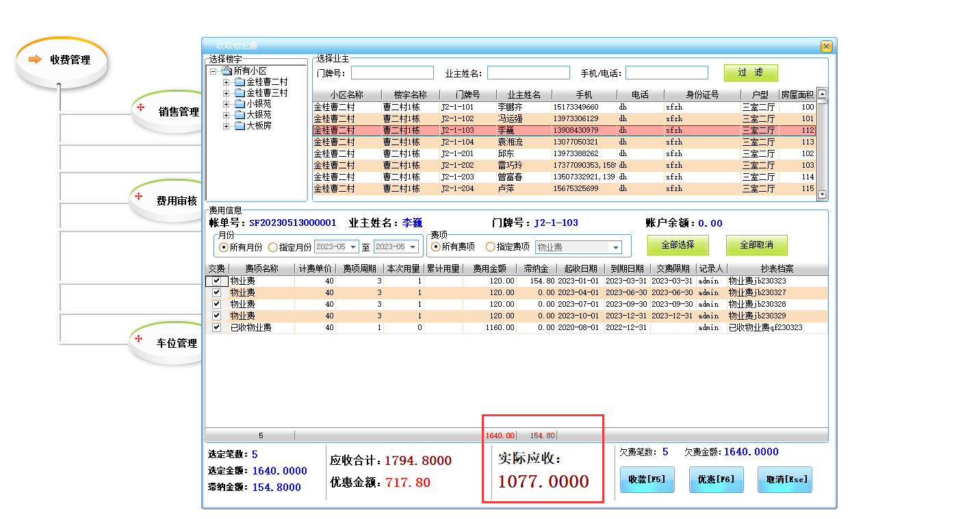Select the 金桂曹二村 folder icon in tree
980x519 pixels.
240,82
